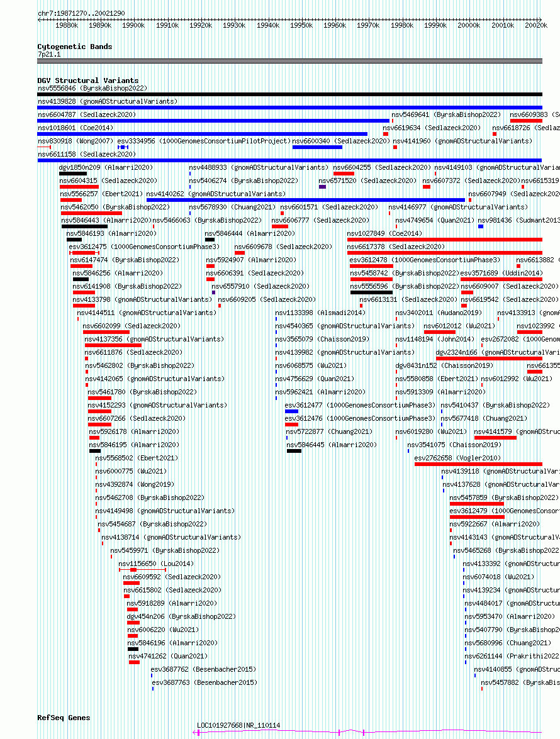The height and width of the screenshot is (739, 560).
Task: Open nsv5580858 (Ebert2021) variant
Action: (x=437, y=379)
